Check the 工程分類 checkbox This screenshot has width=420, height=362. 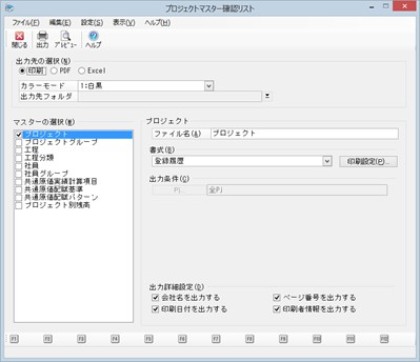coord(19,158)
